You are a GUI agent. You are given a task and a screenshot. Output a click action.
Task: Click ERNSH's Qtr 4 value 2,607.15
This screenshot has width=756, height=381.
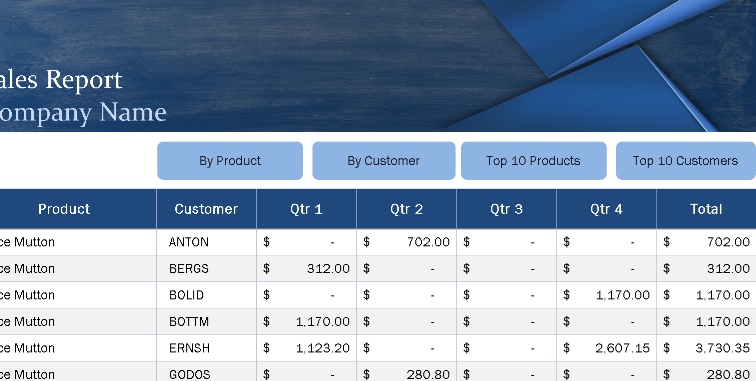pos(606,348)
